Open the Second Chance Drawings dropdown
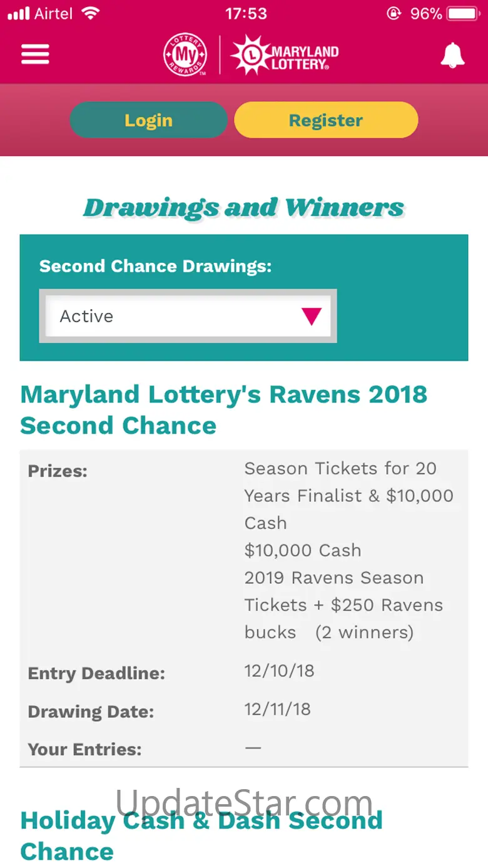This screenshot has width=488, height=868. 188,316
